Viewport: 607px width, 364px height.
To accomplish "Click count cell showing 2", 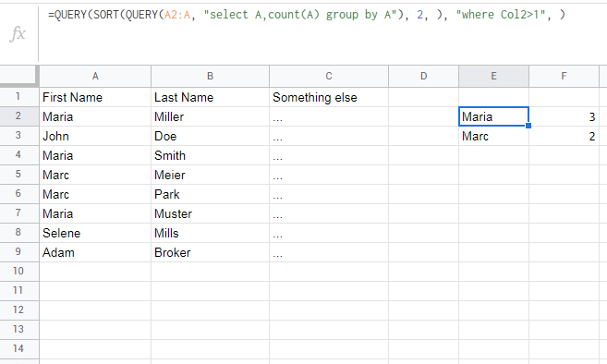I will tap(564, 136).
